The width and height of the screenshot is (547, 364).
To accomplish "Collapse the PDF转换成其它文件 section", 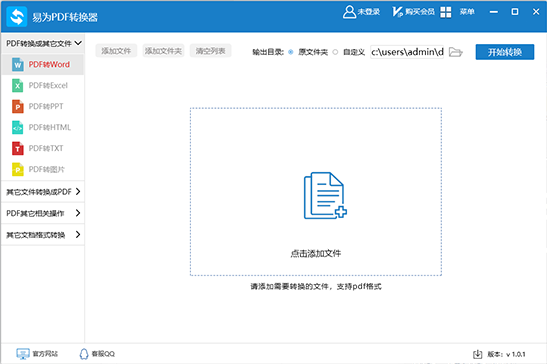I will point(43,43).
